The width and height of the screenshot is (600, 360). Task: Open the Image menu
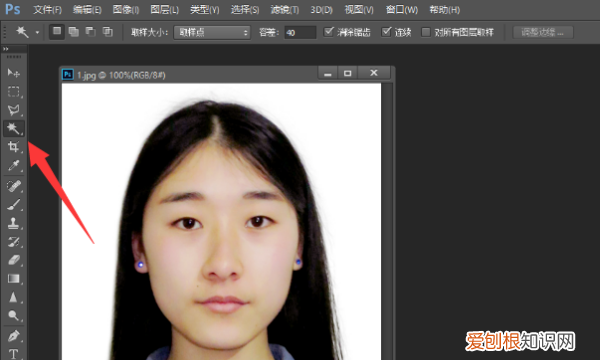pos(126,10)
